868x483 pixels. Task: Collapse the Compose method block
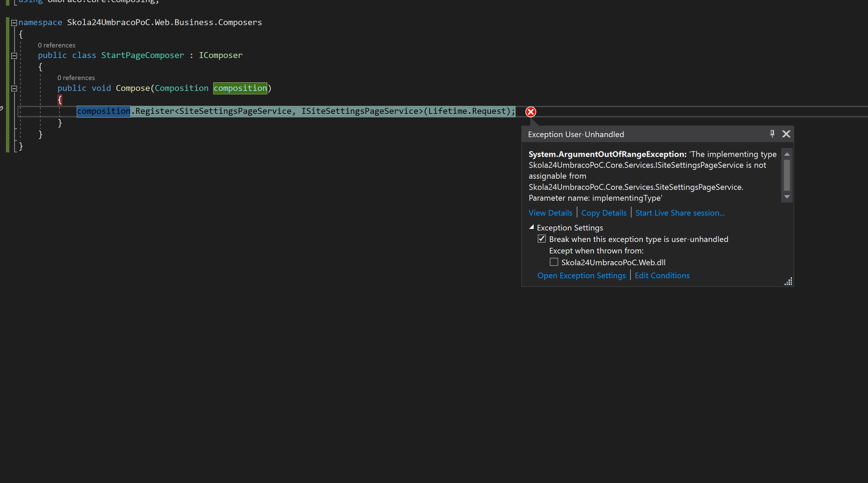(x=14, y=89)
